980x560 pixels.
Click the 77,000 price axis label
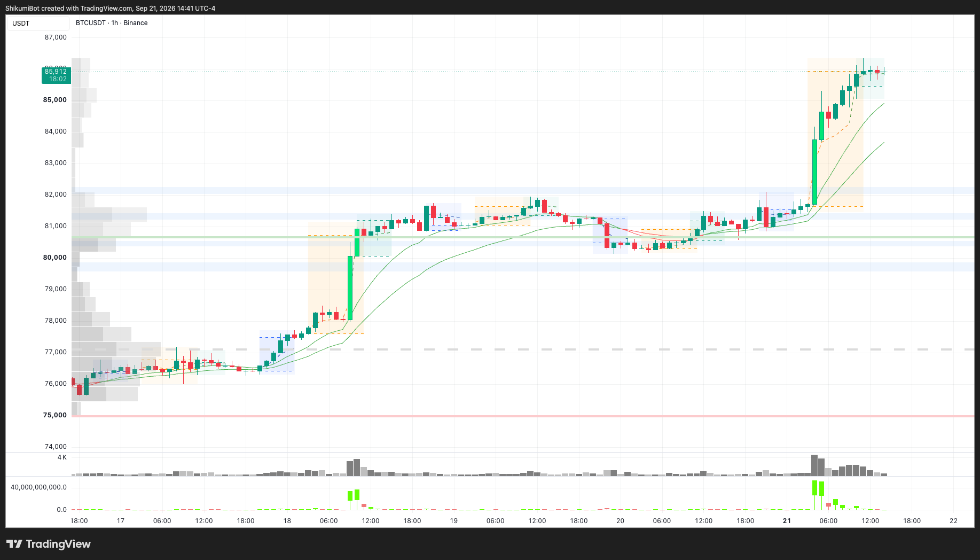(x=56, y=352)
